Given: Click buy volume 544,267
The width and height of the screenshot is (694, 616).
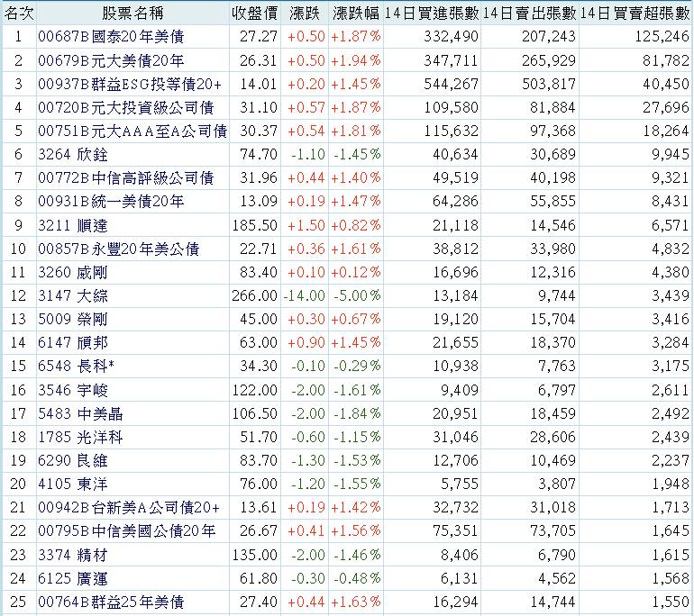Looking at the screenshot, I should [451, 84].
